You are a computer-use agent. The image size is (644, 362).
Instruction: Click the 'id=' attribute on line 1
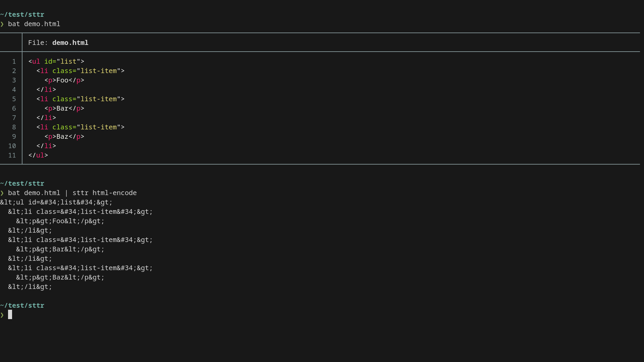tap(50, 62)
